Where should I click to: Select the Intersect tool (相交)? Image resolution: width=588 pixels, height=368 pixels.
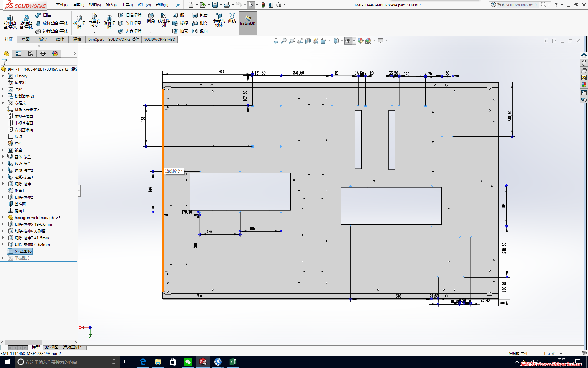tap(200, 23)
